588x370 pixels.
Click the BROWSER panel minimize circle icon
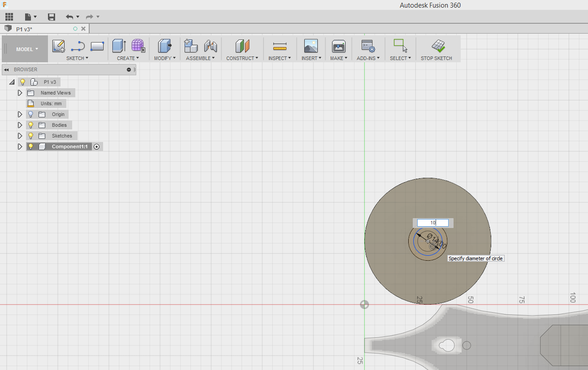(129, 70)
